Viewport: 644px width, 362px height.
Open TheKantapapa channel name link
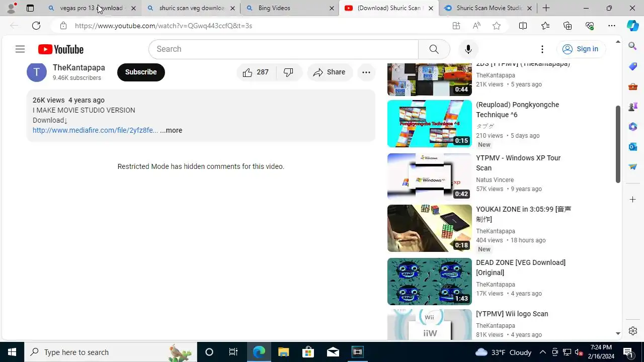pos(79,67)
